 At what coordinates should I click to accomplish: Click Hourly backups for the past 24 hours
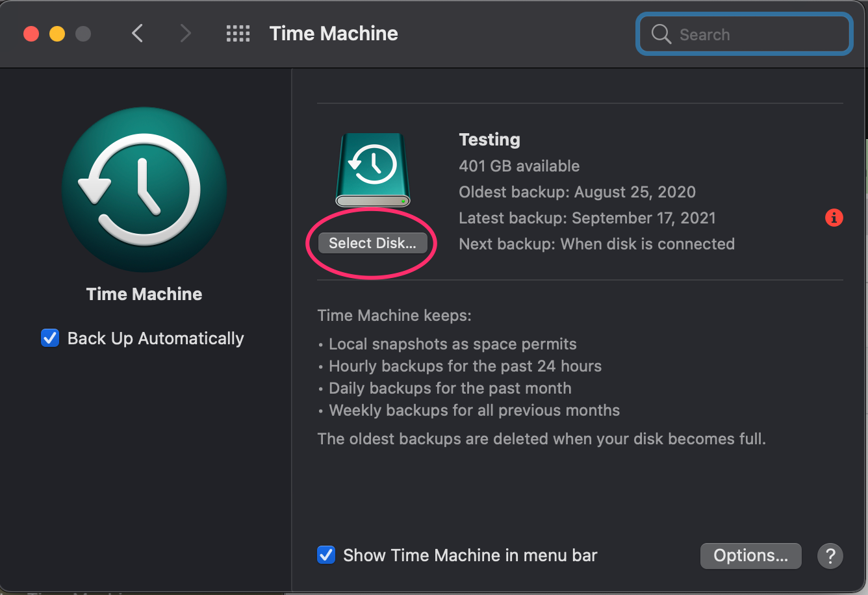465,366
